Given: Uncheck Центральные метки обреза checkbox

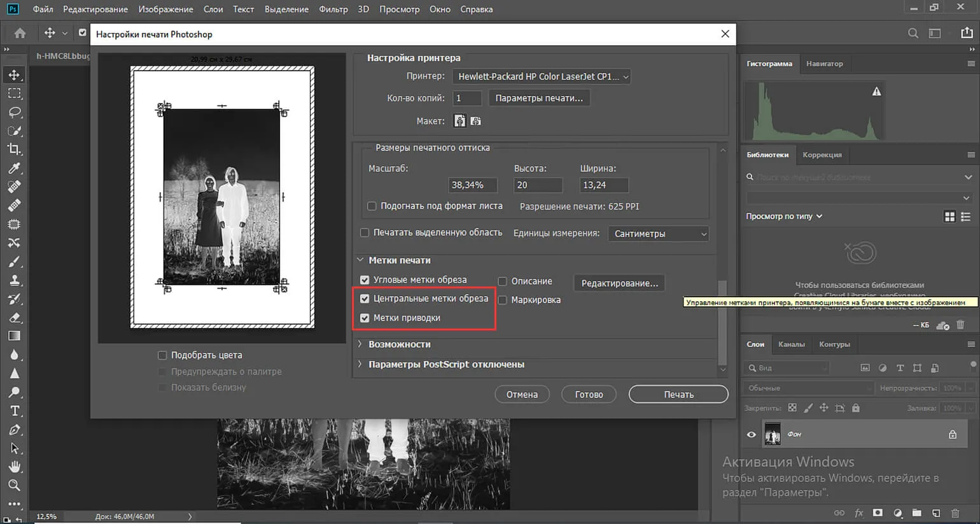Looking at the screenshot, I should coord(365,299).
